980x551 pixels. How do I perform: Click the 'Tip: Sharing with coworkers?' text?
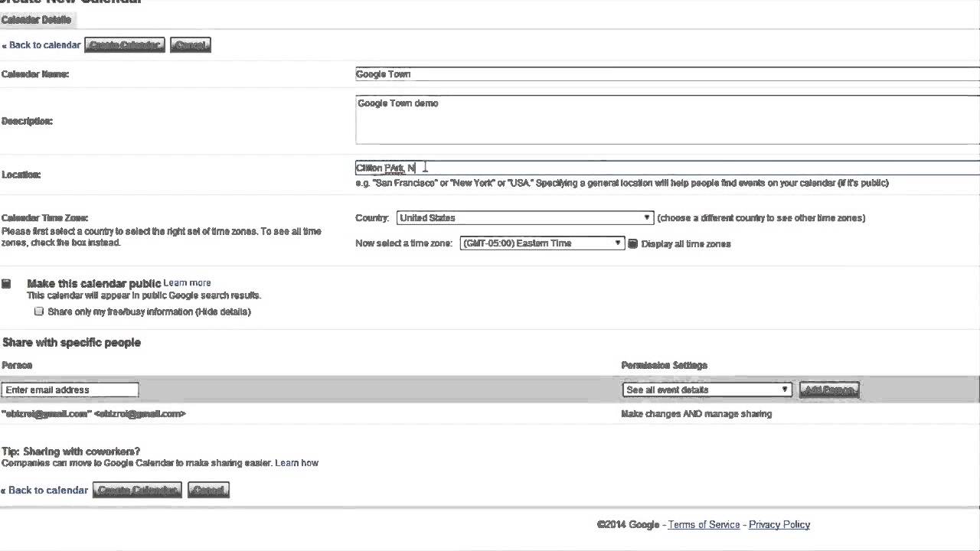(71, 452)
